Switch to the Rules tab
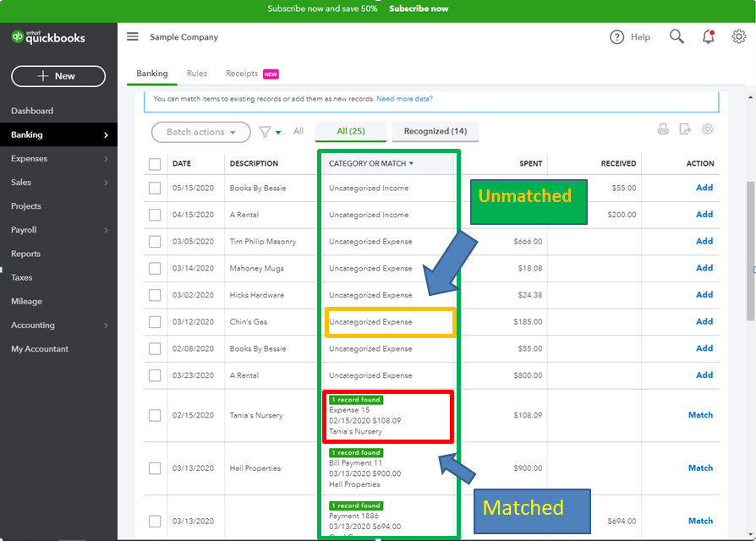Viewport: 756px width, 541px height. [197, 74]
